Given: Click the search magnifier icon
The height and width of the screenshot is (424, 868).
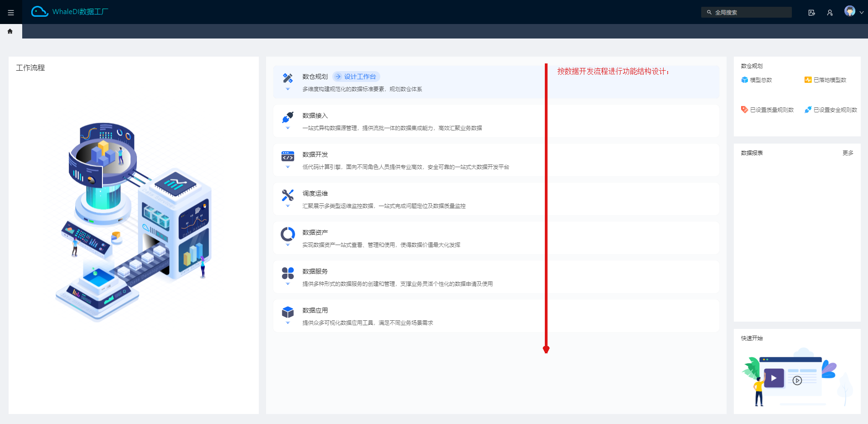Looking at the screenshot, I should tap(709, 13).
